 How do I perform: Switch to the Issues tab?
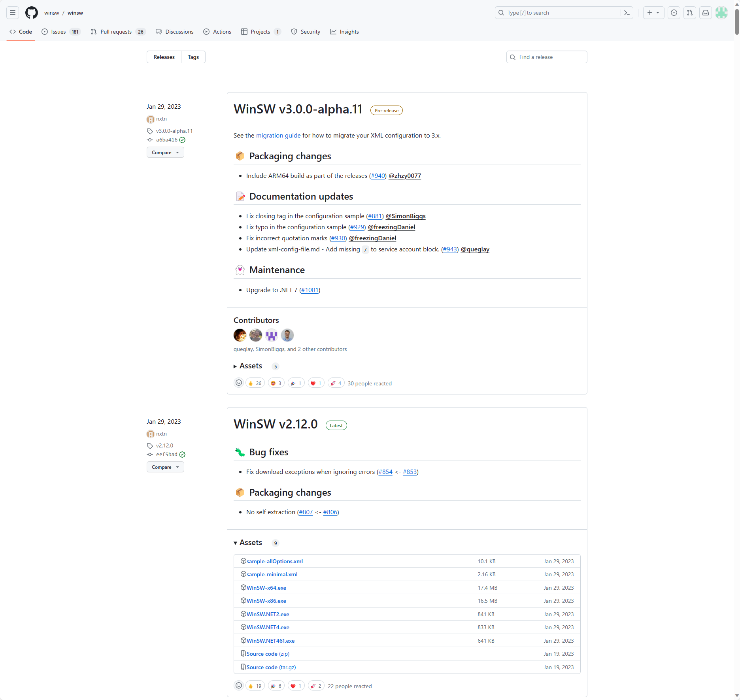(61, 32)
